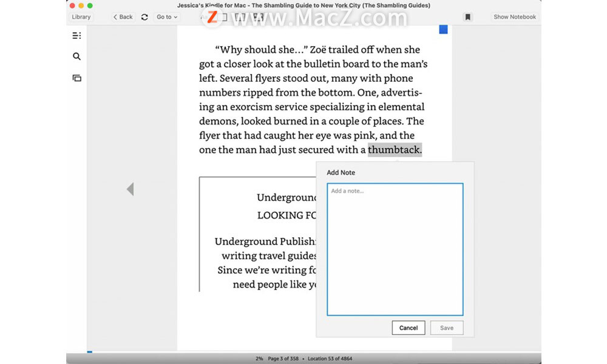Open the search magnifier in the sidebar

76,56
